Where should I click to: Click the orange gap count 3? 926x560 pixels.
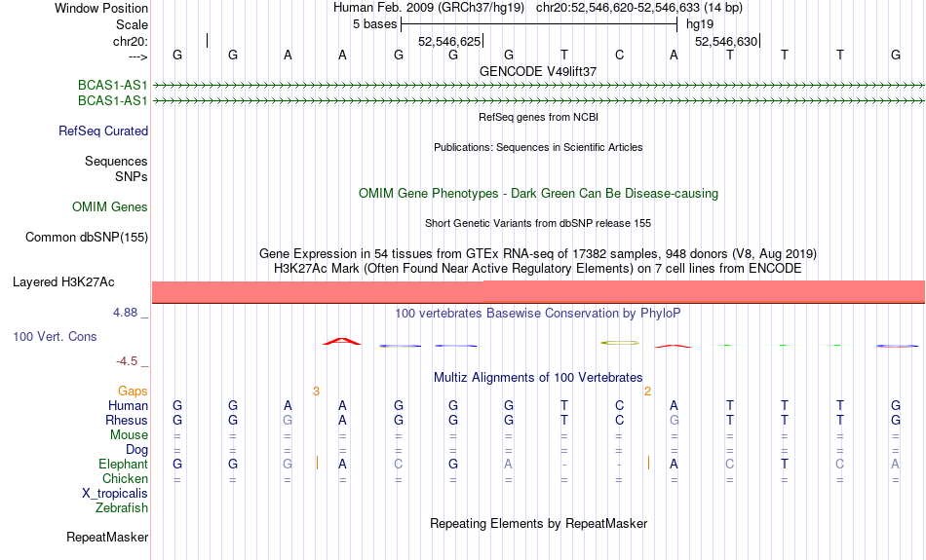pos(316,392)
